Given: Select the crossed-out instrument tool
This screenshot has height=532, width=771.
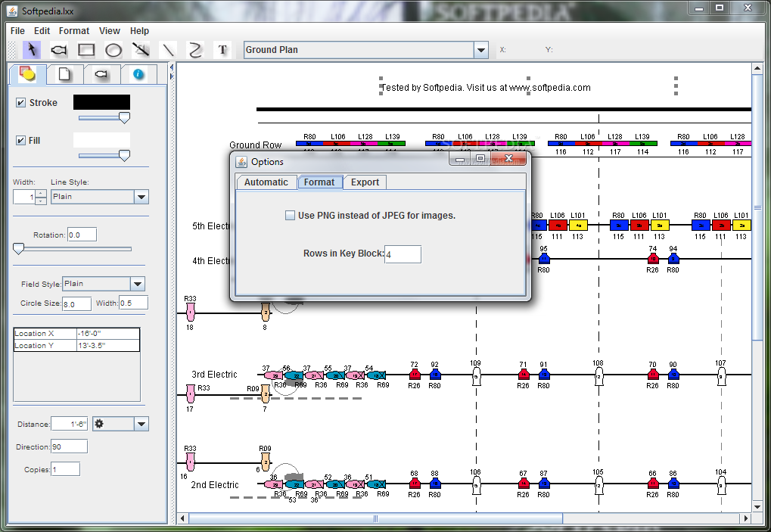Looking at the screenshot, I should 141,50.
